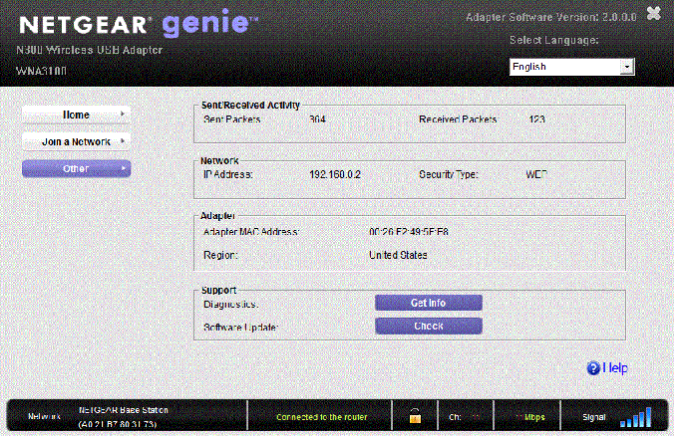Viewport: 674px width, 436px height.
Task: Click the padlock security icon in status bar
Action: click(x=415, y=416)
